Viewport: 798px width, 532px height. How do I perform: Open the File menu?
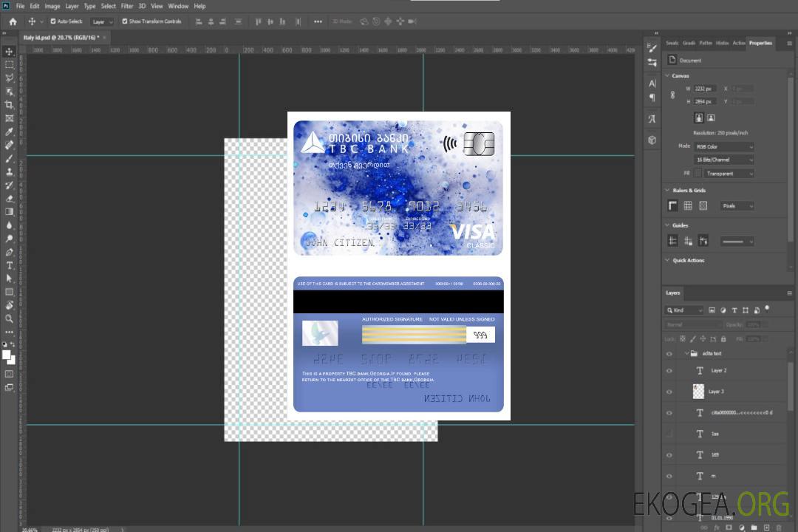click(21, 6)
